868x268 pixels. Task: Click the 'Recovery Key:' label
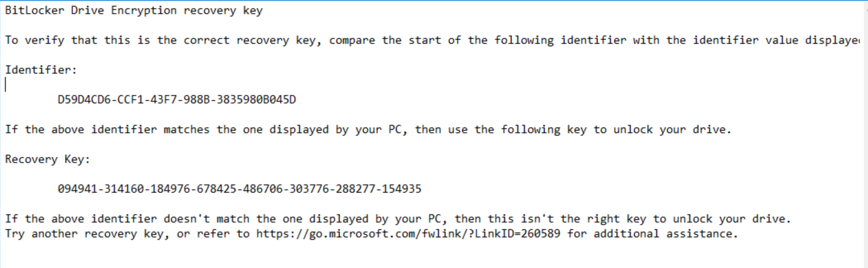(x=47, y=159)
